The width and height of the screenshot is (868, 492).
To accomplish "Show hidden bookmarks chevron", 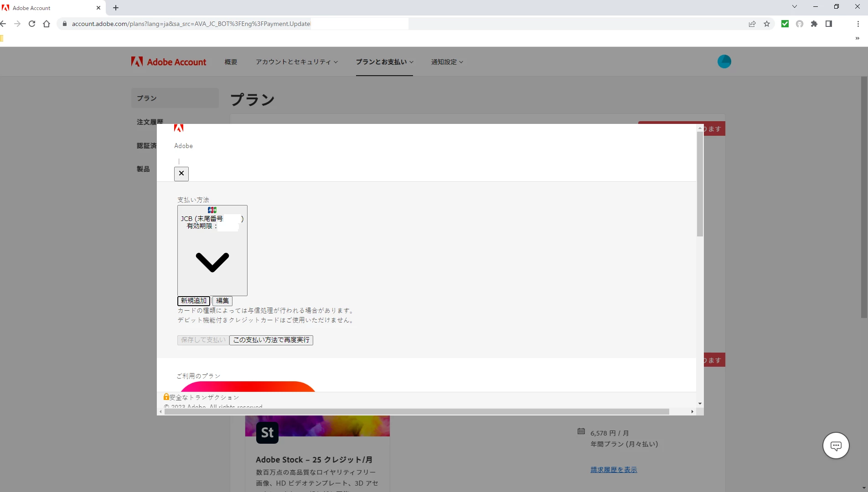I will pos(857,38).
